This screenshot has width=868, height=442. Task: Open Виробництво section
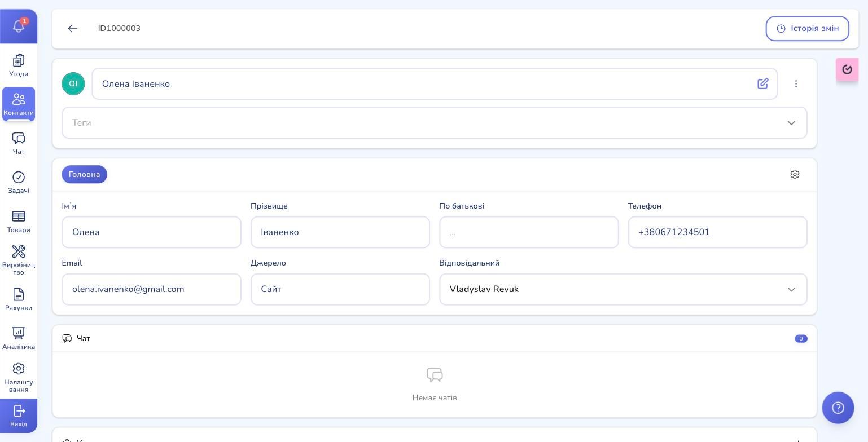click(x=19, y=260)
